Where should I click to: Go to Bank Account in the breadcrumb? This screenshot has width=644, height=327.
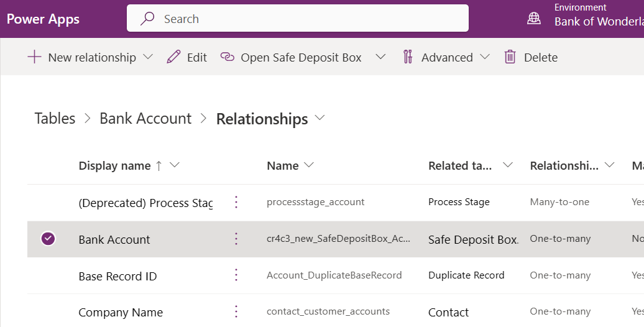tap(145, 118)
